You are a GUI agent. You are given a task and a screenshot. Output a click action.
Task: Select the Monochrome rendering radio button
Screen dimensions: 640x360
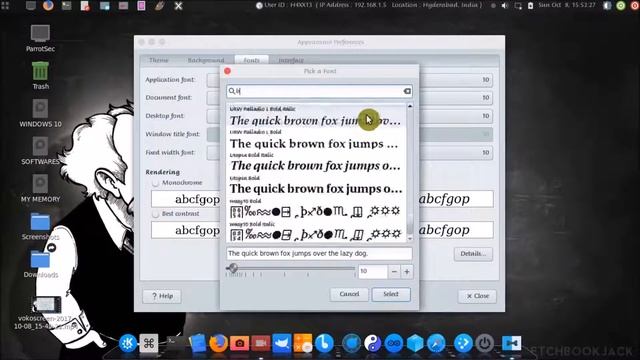pyautogui.click(x=155, y=183)
